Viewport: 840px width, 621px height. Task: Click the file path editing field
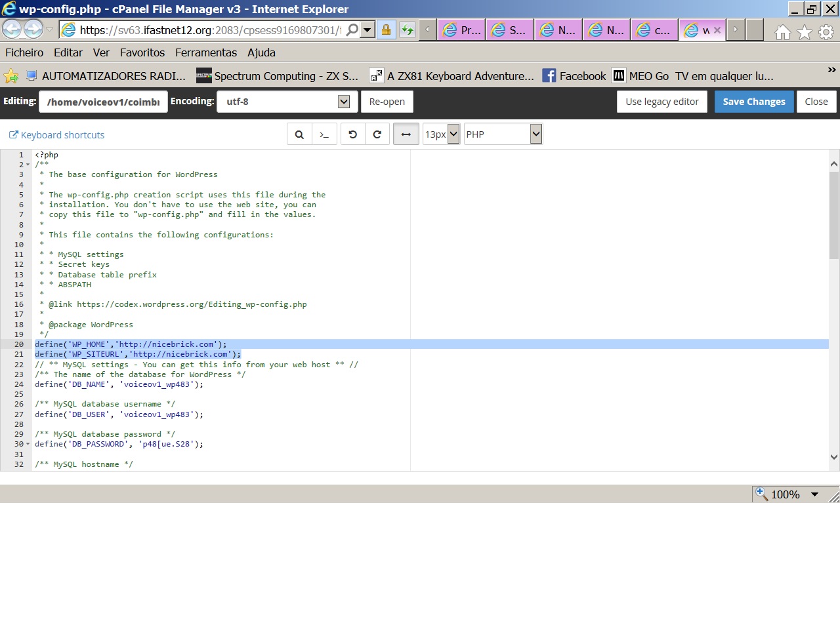(103, 102)
